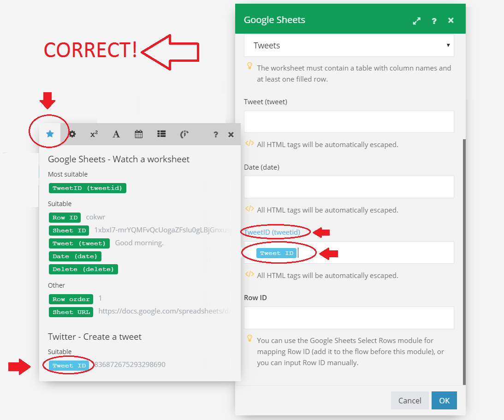Viewport: 504px width, 420px height.
Task: Click the sample value 'Good morning.'
Action: pyautogui.click(x=139, y=243)
